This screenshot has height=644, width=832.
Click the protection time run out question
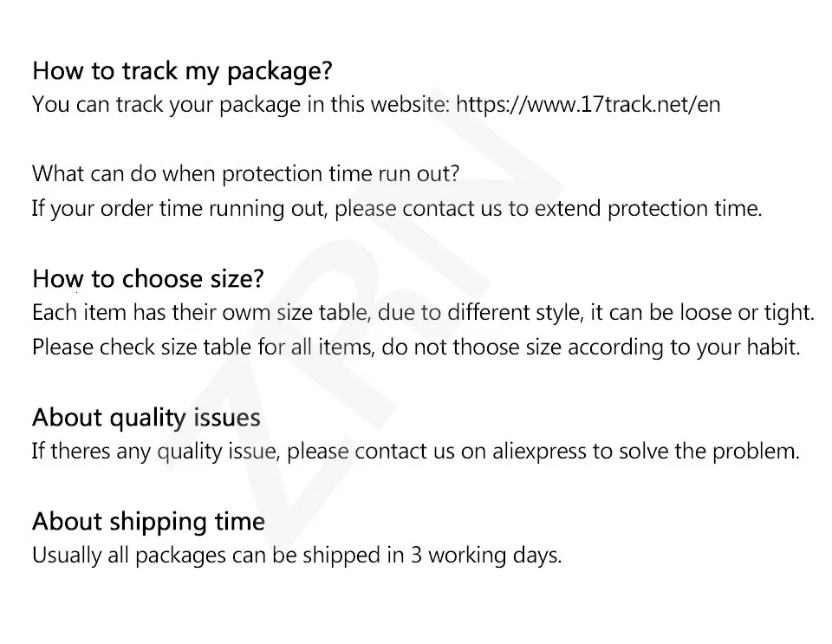(245, 173)
